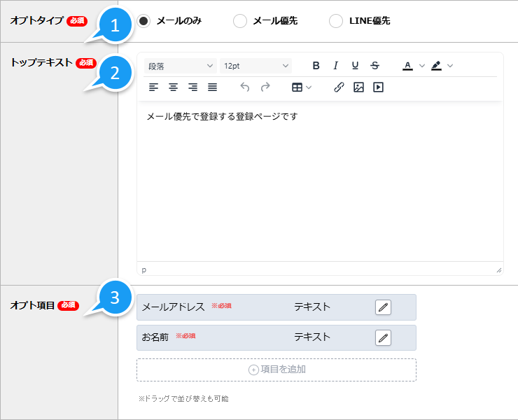Viewport: 518px width, 420px height.
Task: Click the メール優先で登録する登録ページです text
Action: [x=223, y=116]
